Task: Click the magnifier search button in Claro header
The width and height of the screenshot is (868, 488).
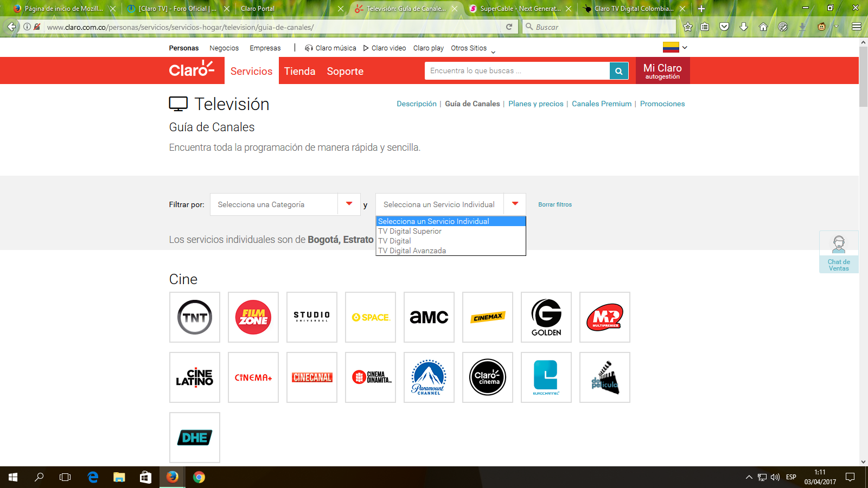Action: [618, 71]
